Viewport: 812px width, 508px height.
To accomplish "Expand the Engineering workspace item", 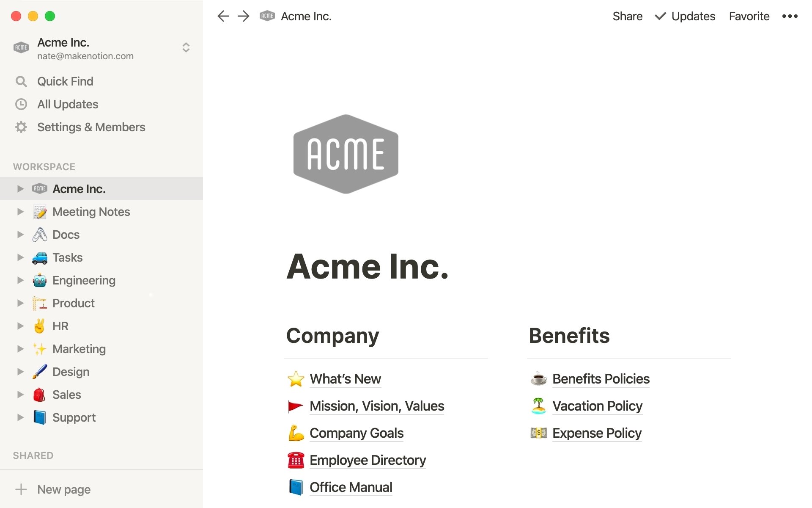I will (19, 280).
